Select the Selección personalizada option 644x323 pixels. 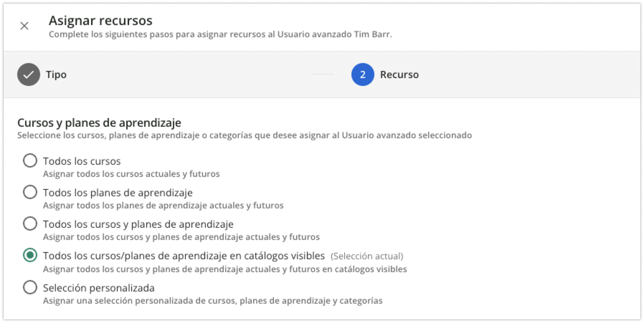pos(30,288)
